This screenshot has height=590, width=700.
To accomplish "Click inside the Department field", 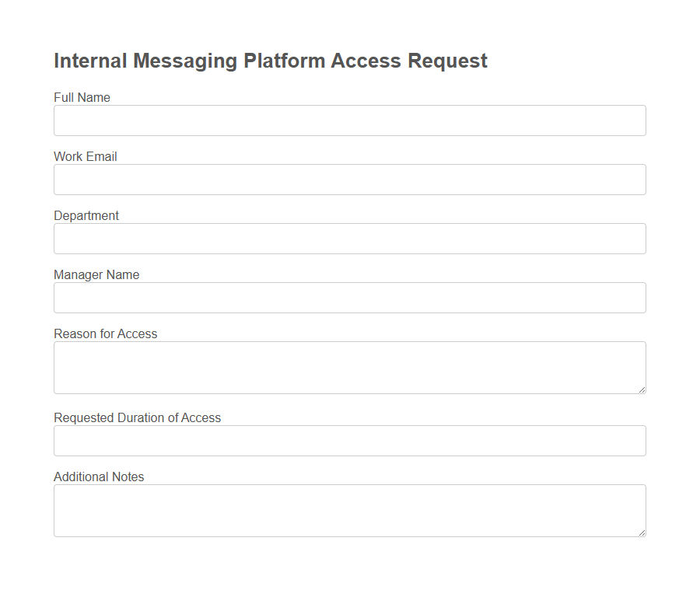I will 349,239.
